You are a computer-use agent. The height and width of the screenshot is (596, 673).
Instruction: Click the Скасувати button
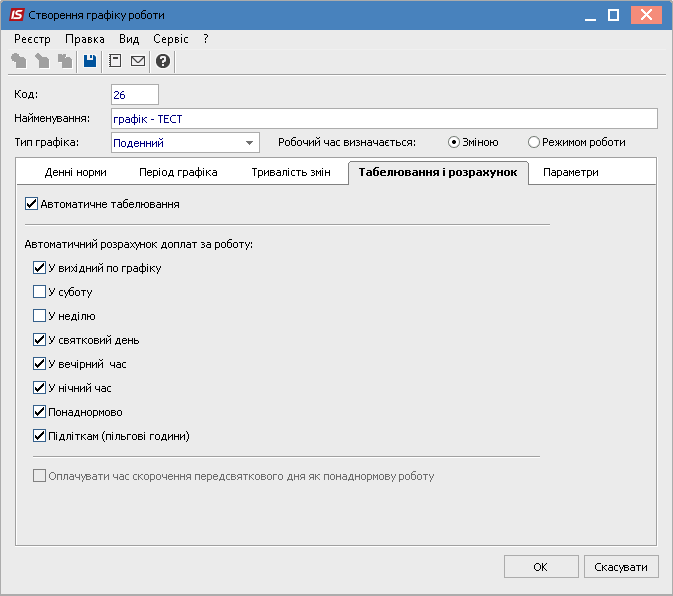click(x=621, y=567)
